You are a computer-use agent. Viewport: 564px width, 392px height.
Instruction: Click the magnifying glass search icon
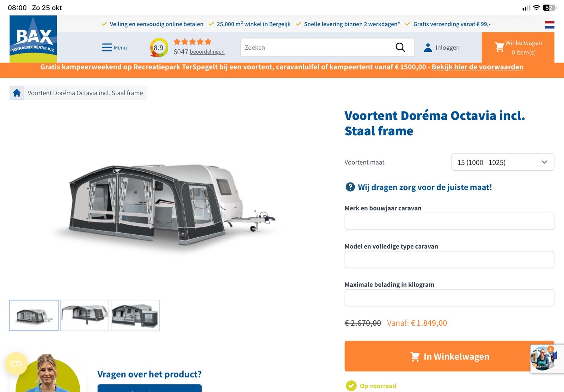[400, 47]
